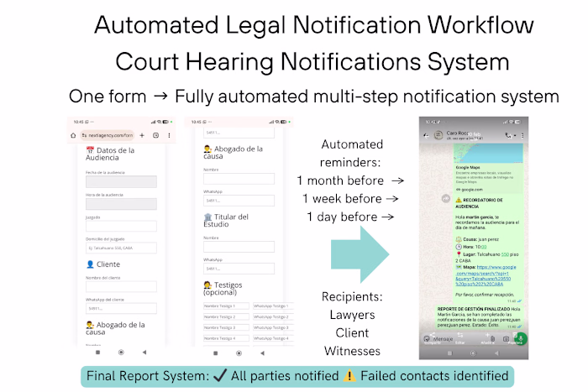Tap the recents square on left phone

pyautogui.click(x=97, y=353)
